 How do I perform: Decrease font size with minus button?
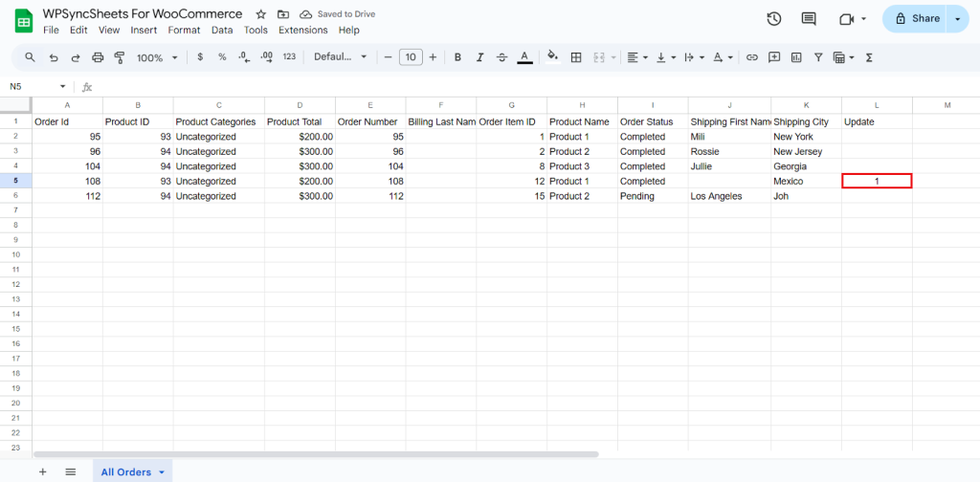point(388,57)
